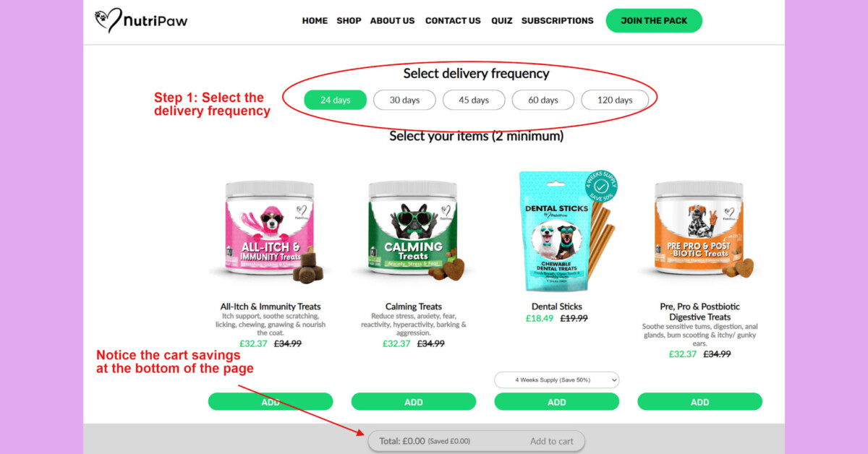Select the 24 days delivery frequency

coord(336,100)
